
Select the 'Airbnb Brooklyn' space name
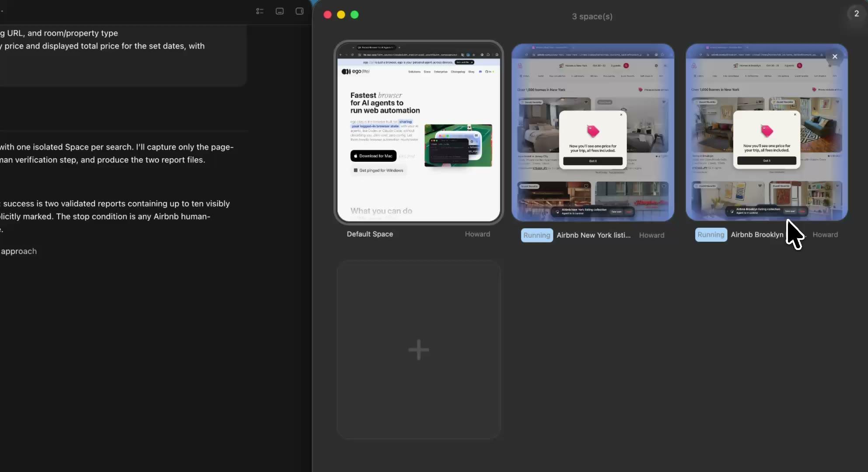point(757,235)
